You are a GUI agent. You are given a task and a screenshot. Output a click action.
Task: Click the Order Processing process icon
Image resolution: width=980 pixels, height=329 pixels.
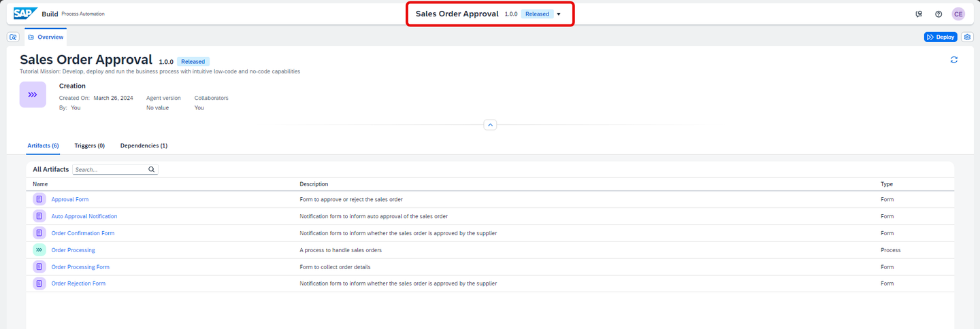(39, 250)
